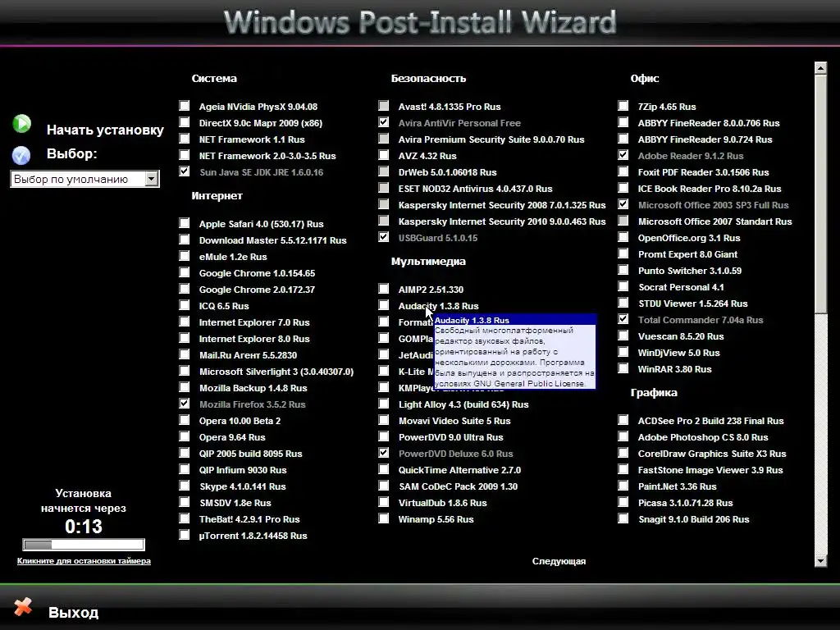Uncheck PowerDVD Deluxe 6.0 Rus checkbox
Viewport: 840px width, 630px height.
coord(384,453)
